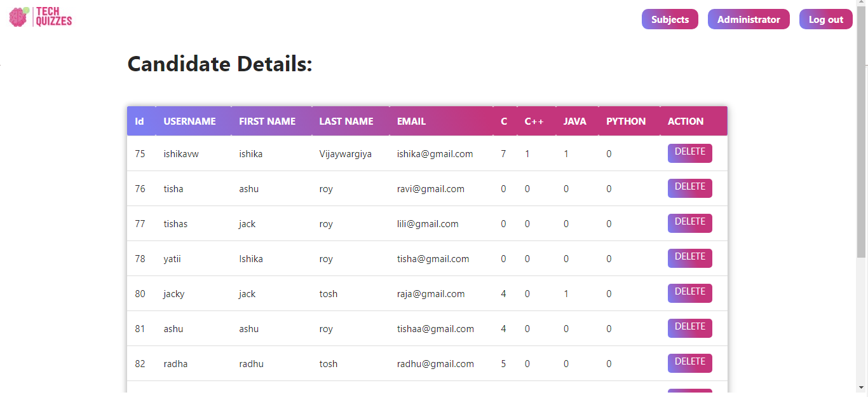The height and width of the screenshot is (397, 868).
Task: Click the PYTHON column header
Action: [x=626, y=121]
